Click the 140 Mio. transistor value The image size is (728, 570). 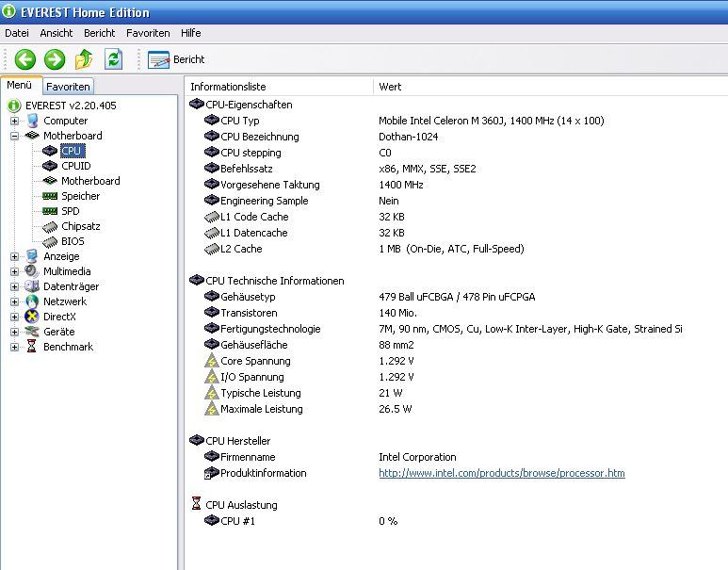(x=397, y=313)
